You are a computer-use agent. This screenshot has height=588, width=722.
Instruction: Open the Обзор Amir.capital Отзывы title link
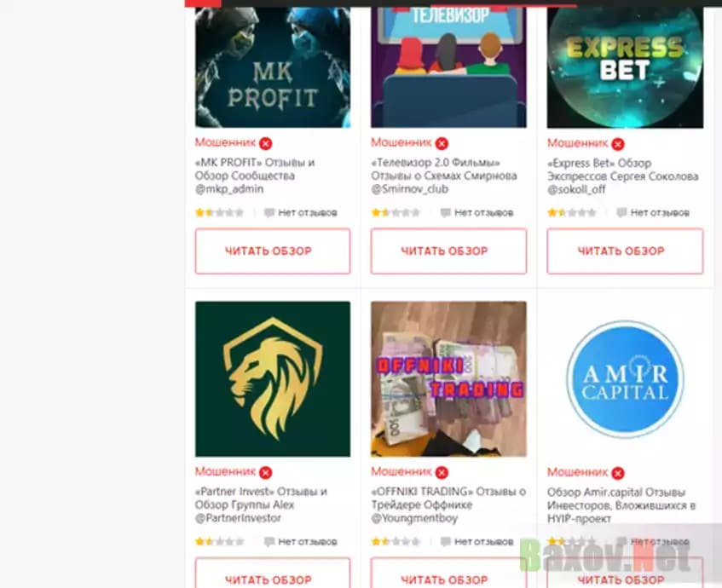point(621,505)
